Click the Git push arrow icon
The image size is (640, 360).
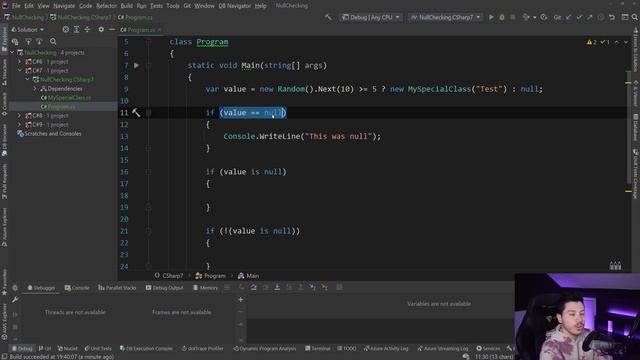tap(590, 17)
